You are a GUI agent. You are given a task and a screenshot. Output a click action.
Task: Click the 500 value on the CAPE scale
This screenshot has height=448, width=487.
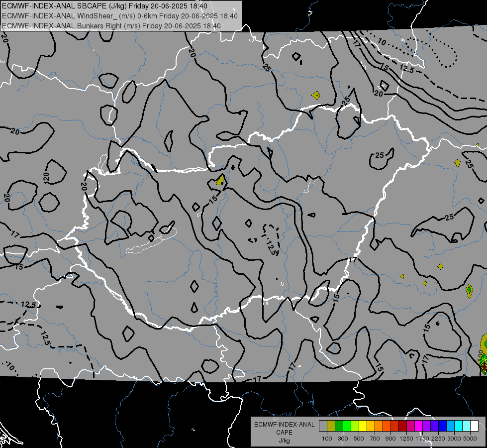pos(359,439)
